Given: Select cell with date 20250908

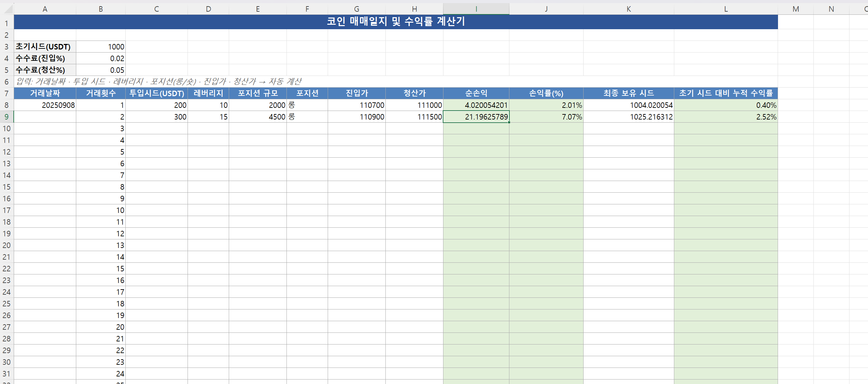Looking at the screenshot, I should click(45, 105).
